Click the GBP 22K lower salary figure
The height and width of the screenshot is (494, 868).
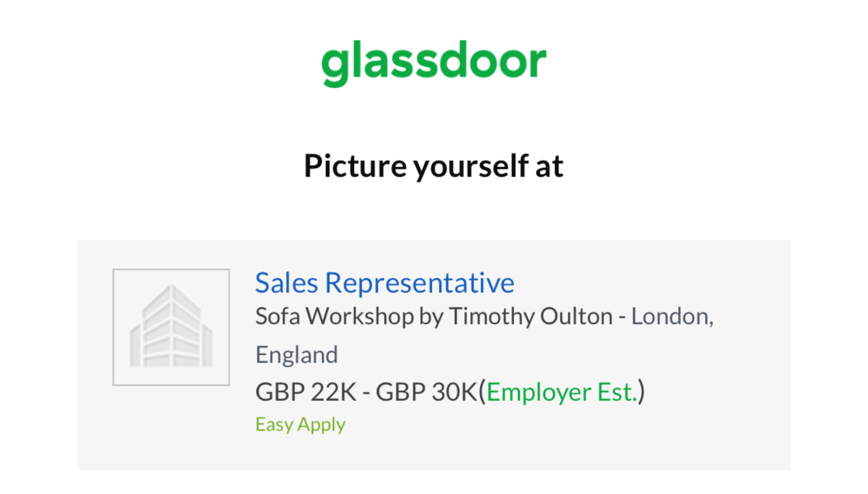pyautogui.click(x=306, y=392)
